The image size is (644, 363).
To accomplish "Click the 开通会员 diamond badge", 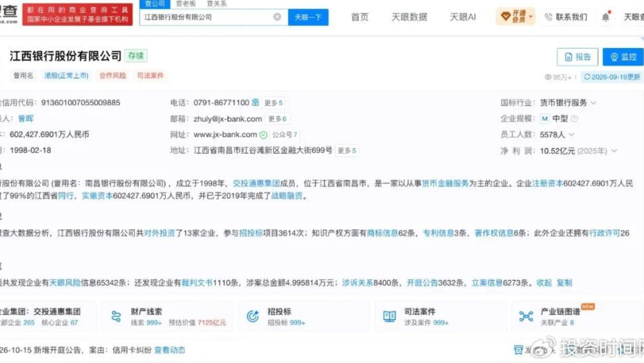I will (515, 17).
